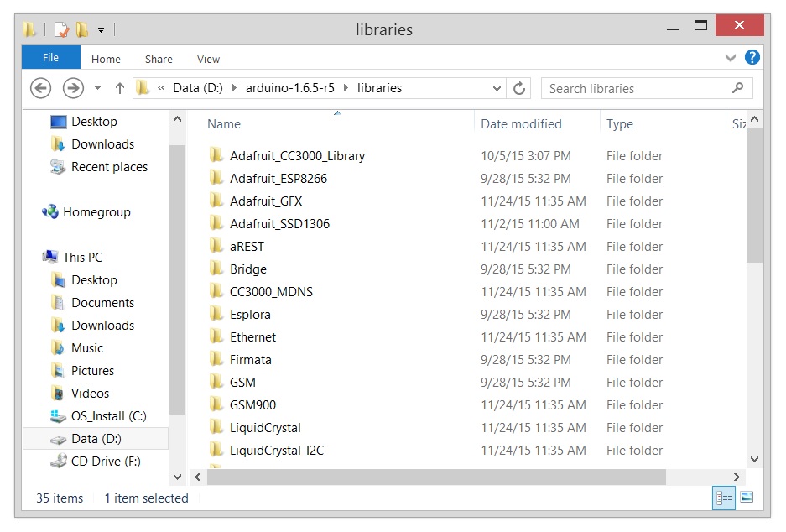Switch to Details view in status bar
786x532 pixels.
pos(723,498)
